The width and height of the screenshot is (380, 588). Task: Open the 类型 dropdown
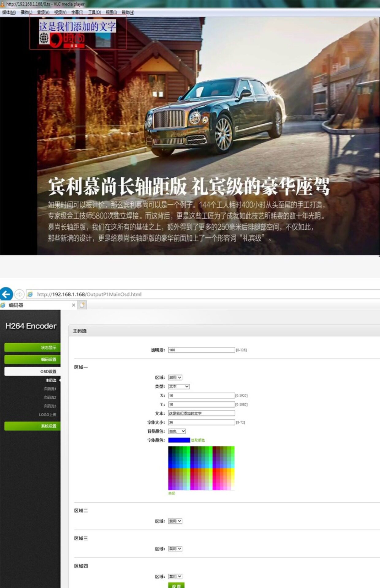click(x=179, y=386)
